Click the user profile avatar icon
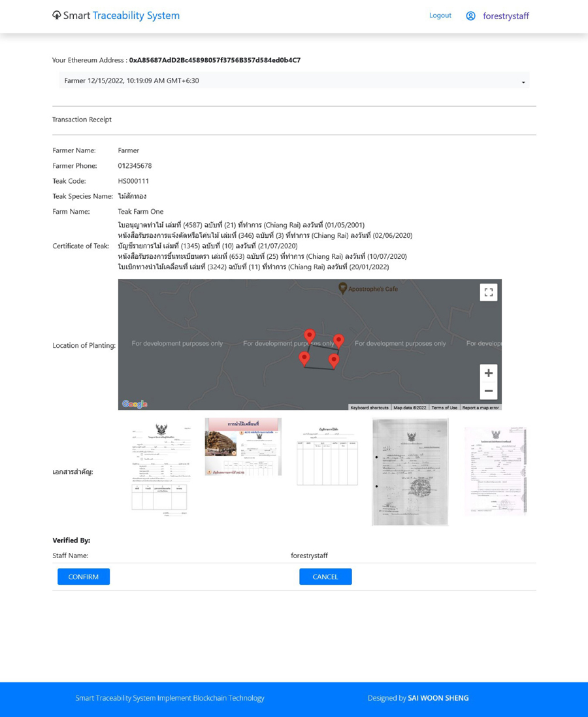588x717 pixels. click(x=470, y=16)
